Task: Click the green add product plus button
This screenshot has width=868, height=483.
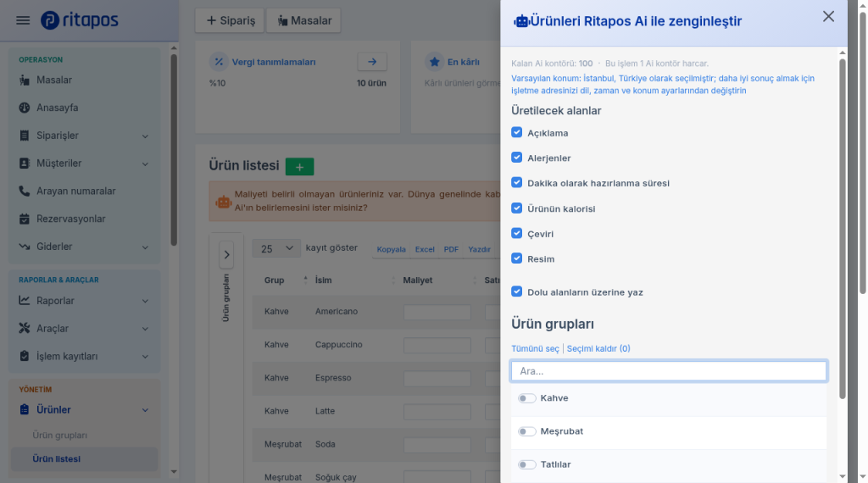Action: [299, 167]
